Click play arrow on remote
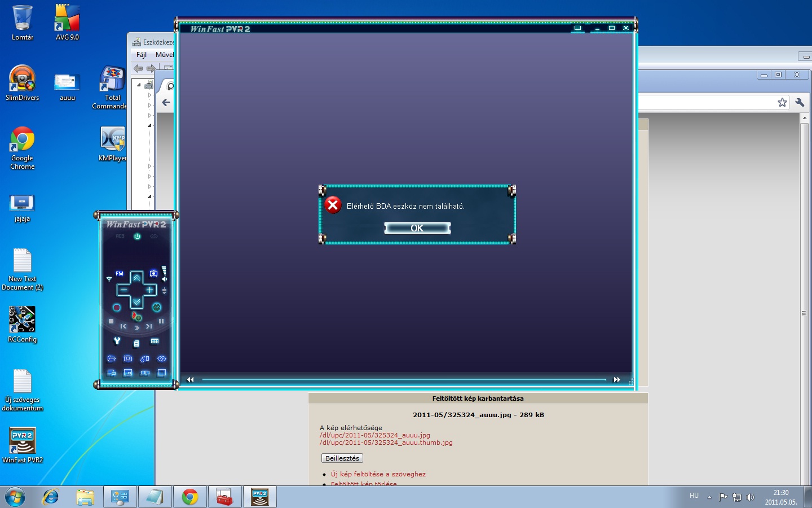This screenshot has height=508, width=812. (136, 328)
